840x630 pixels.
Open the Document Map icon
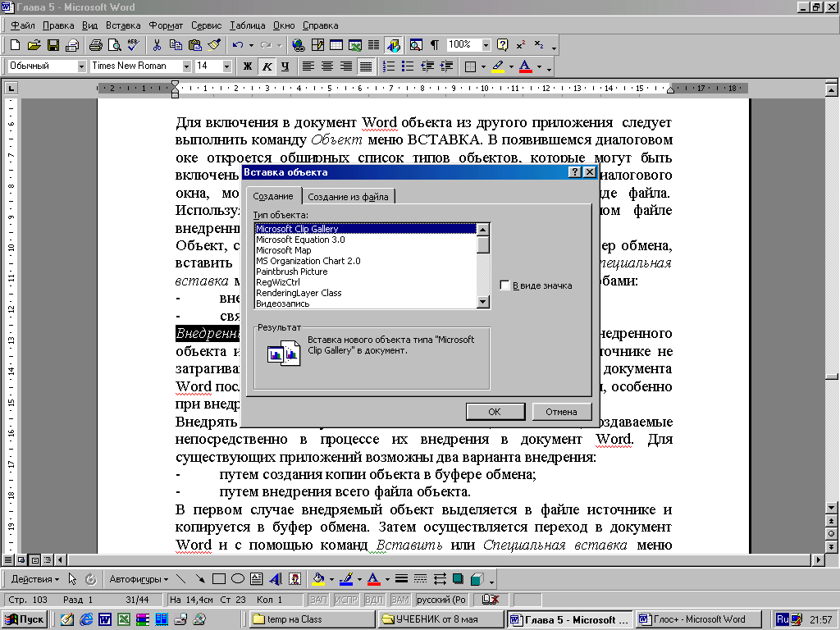click(x=416, y=45)
